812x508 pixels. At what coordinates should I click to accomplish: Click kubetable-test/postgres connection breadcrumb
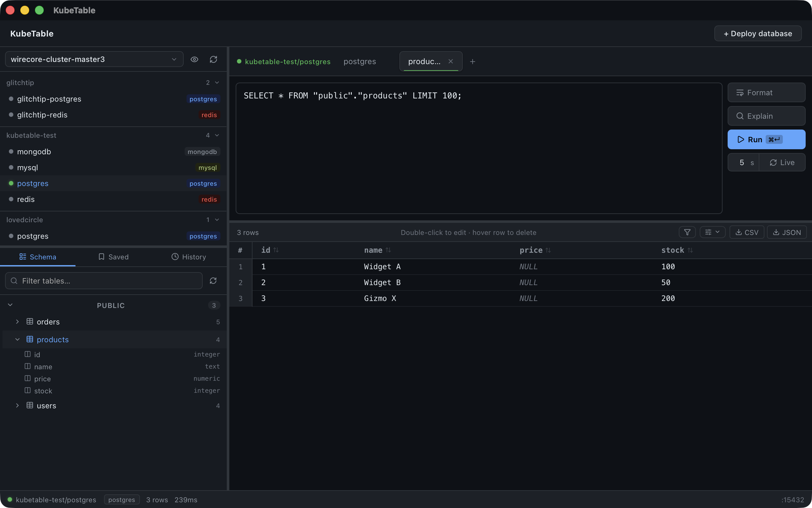(288, 62)
